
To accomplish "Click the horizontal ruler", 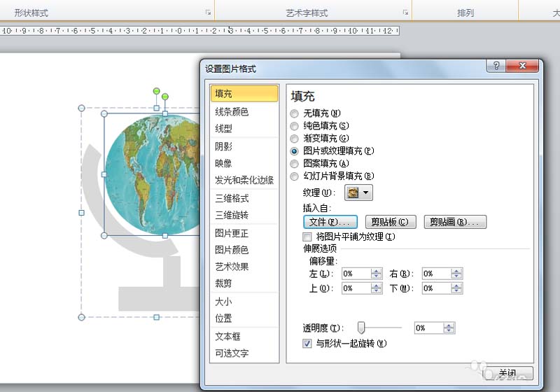I will point(199,31).
